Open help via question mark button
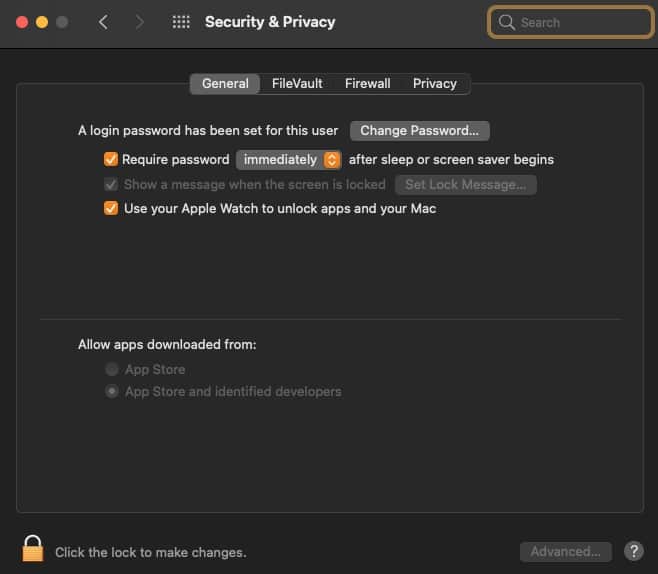 pos(634,551)
